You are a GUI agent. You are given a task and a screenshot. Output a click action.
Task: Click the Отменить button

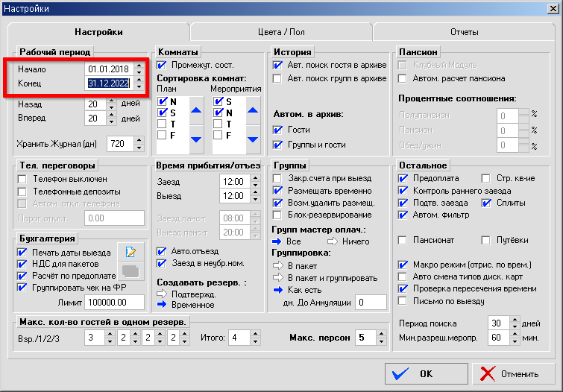[x=510, y=373]
